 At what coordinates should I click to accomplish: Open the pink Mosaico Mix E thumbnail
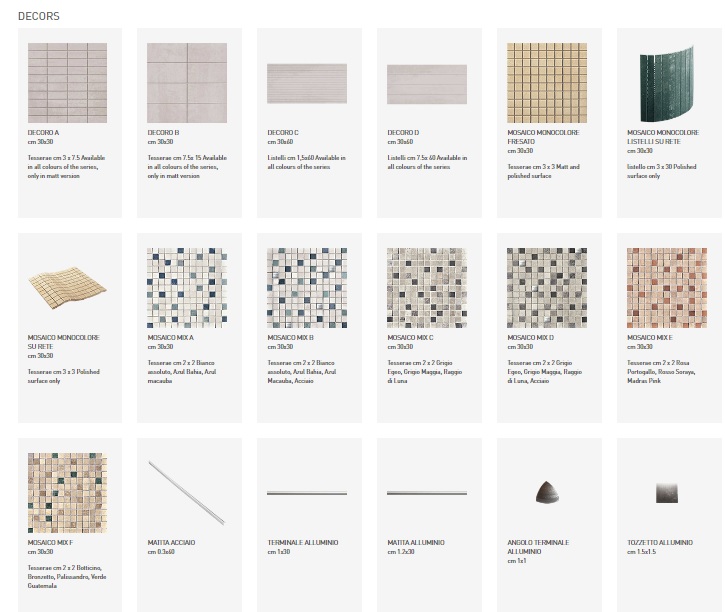pyautogui.click(x=666, y=288)
